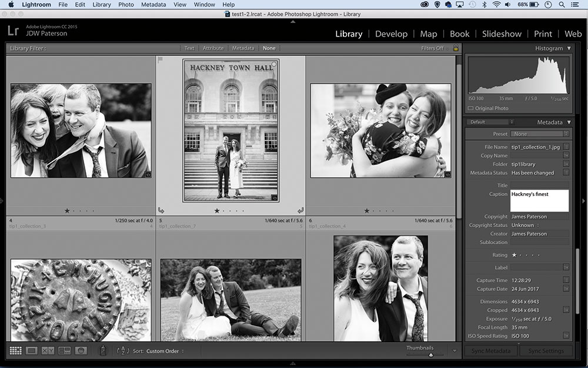Toggle Original Photo checkbox
Viewport: 588px width, 368px height.
(470, 108)
